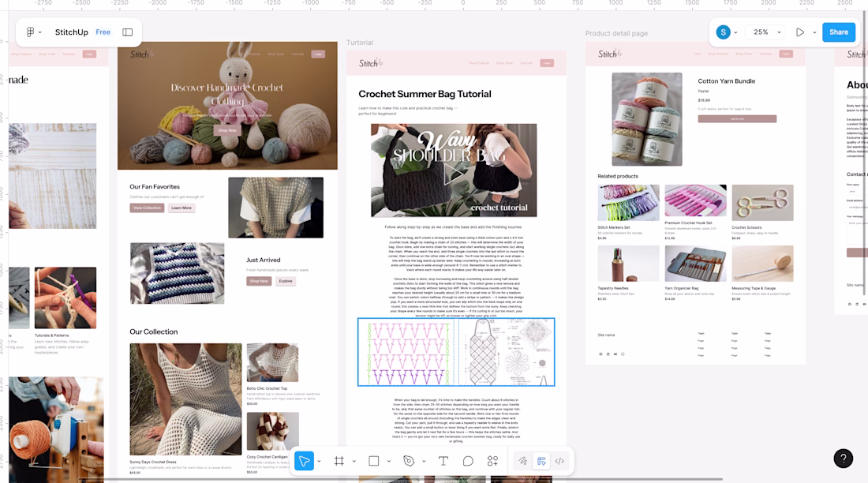This screenshot has width=868, height=483.
Task: Open presentation options arrow beside play
Action: pyautogui.click(x=814, y=32)
